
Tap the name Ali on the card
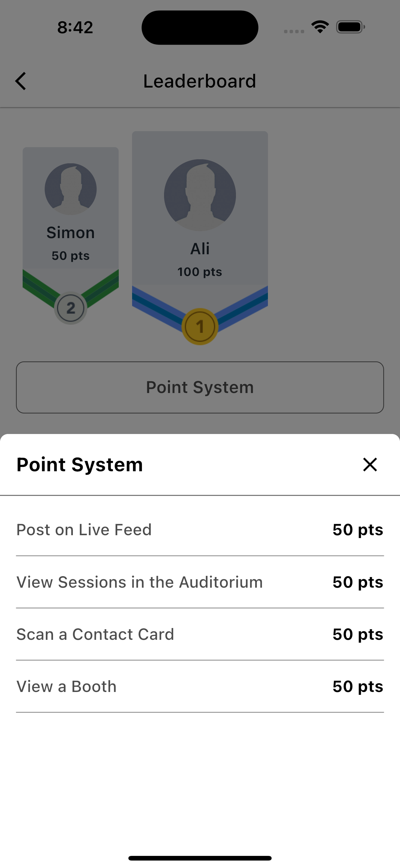click(x=200, y=249)
